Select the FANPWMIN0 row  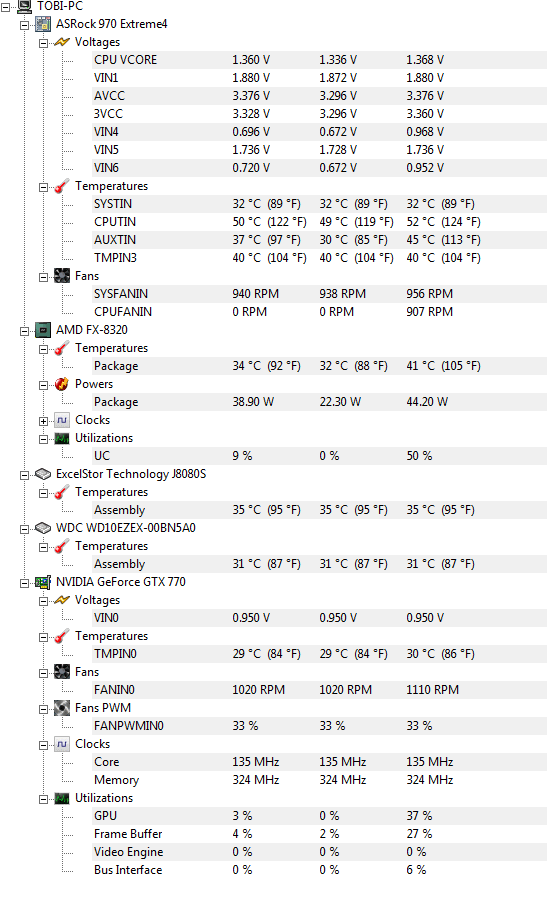click(319, 726)
